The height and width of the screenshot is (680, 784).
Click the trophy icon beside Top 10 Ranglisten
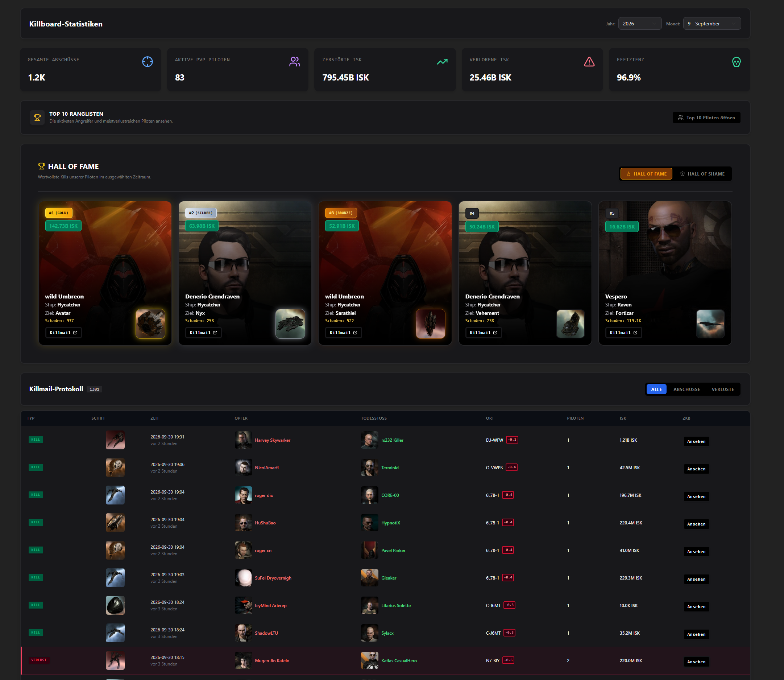point(37,118)
